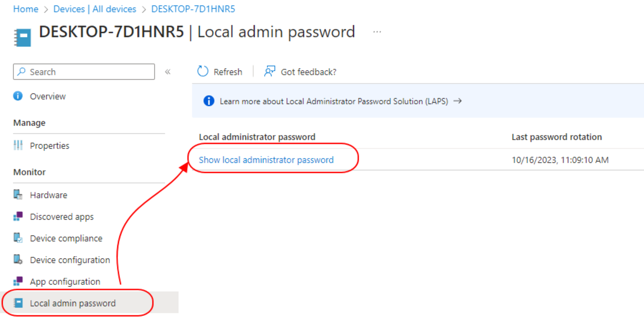644x321 pixels.
Task: Go to Home breadcrumb
Action: pos(26,9)
